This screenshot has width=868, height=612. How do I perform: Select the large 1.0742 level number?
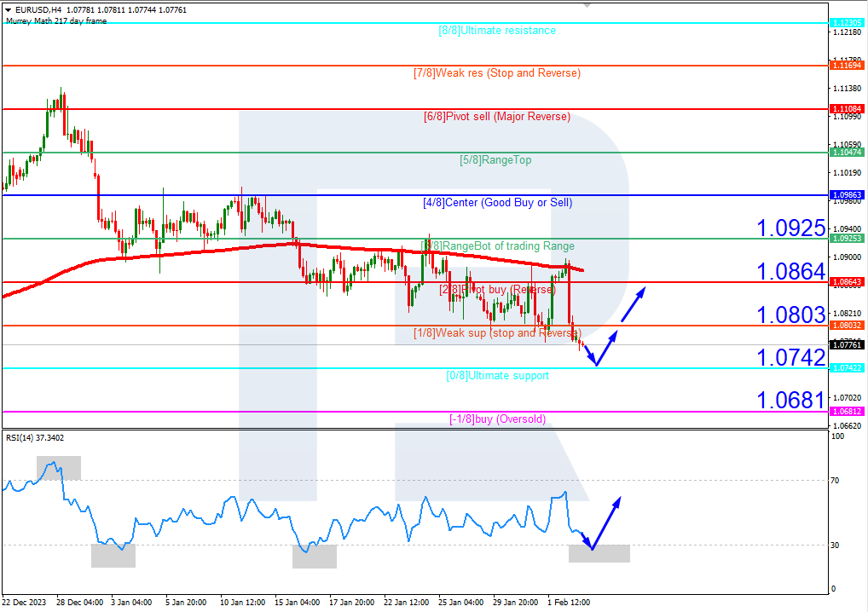point(790,358)
